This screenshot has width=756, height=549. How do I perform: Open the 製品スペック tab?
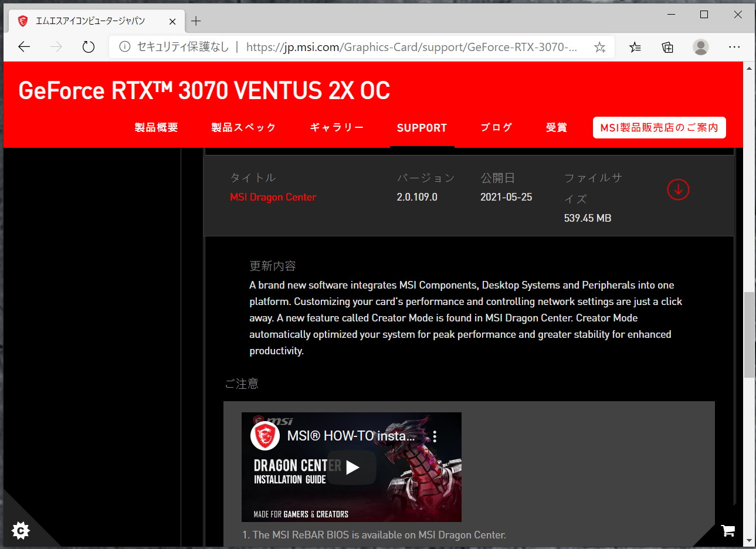click(x=243, y=127)
